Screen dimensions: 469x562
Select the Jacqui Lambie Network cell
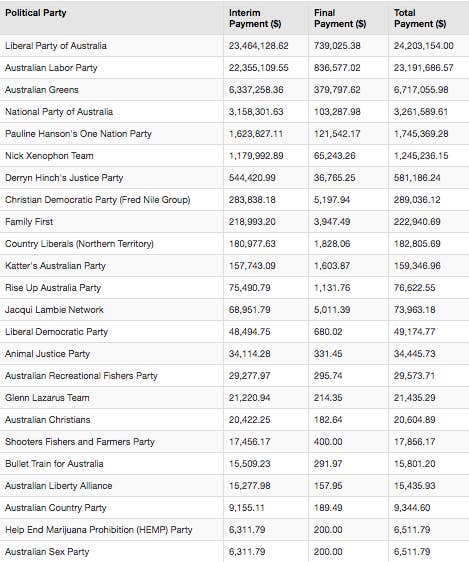click(111, 310)
